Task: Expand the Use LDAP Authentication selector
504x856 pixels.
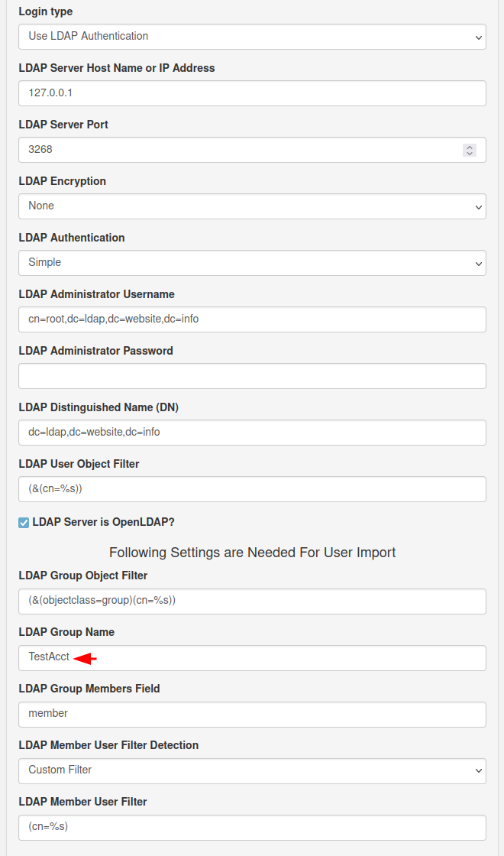Action: [252, 36]
